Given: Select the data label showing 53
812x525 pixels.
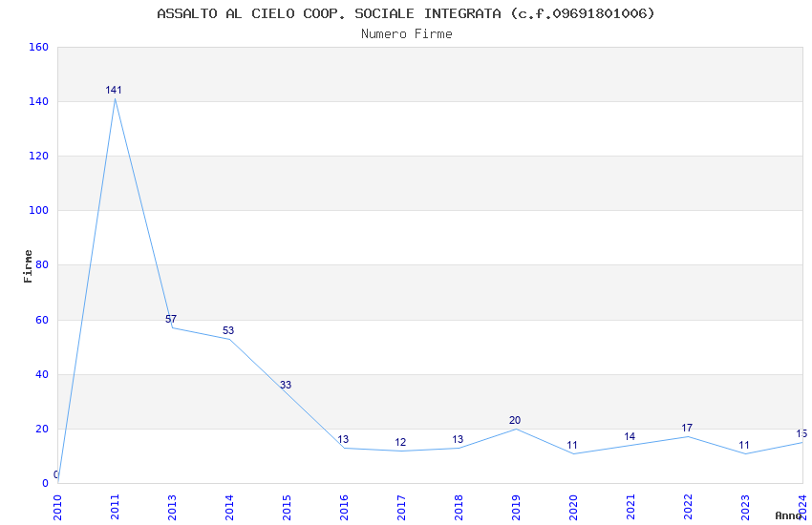Looking at the screenshot, I should pyautogui.click(x=228, y=331).
